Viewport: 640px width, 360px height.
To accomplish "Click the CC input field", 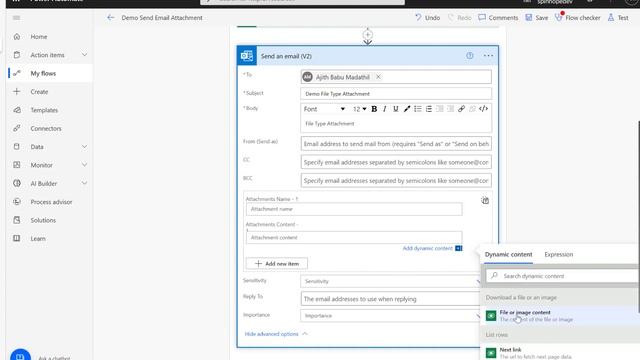I will 396,162.
